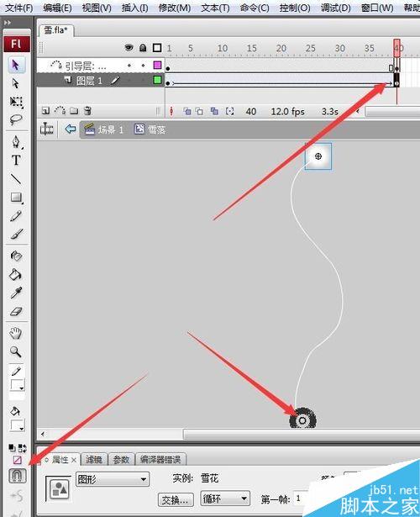Click Delete Layer trash icon
Screen dimensions: 420x517
(x=87, y=111)
